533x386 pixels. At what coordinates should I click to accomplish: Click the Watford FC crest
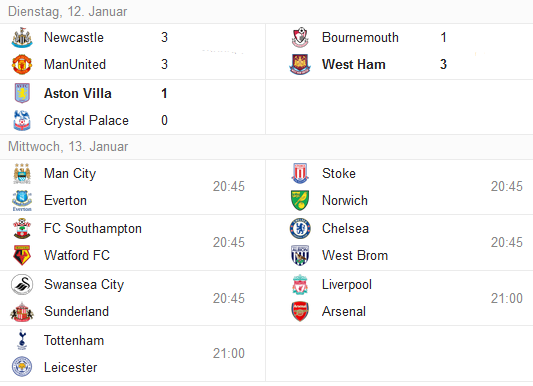tap(22, 255)
